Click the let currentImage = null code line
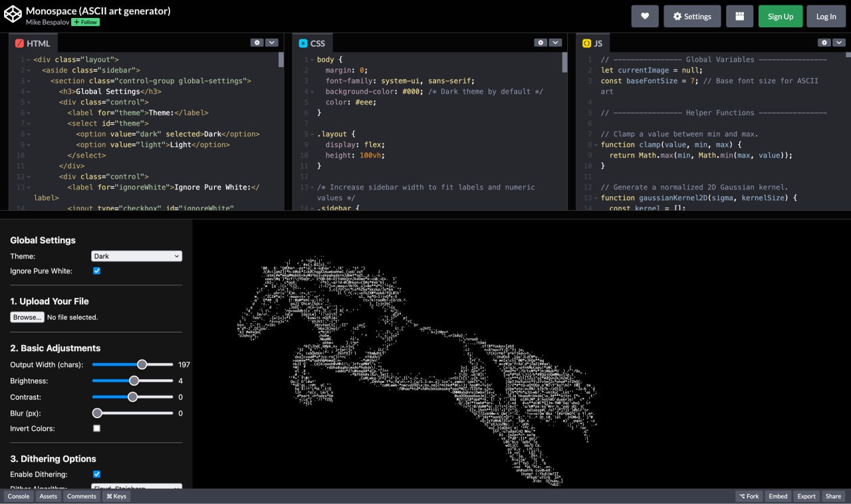Image resolution: width=851 pixels, height=504 pixels. point(652,70)
